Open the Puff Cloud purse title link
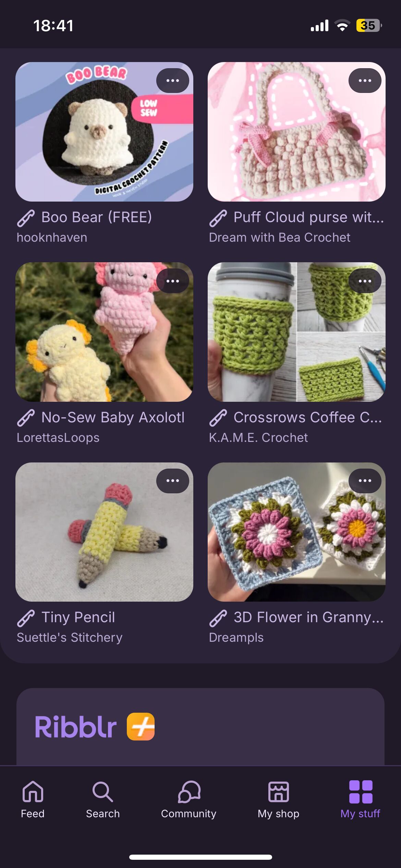 [308, 217]
